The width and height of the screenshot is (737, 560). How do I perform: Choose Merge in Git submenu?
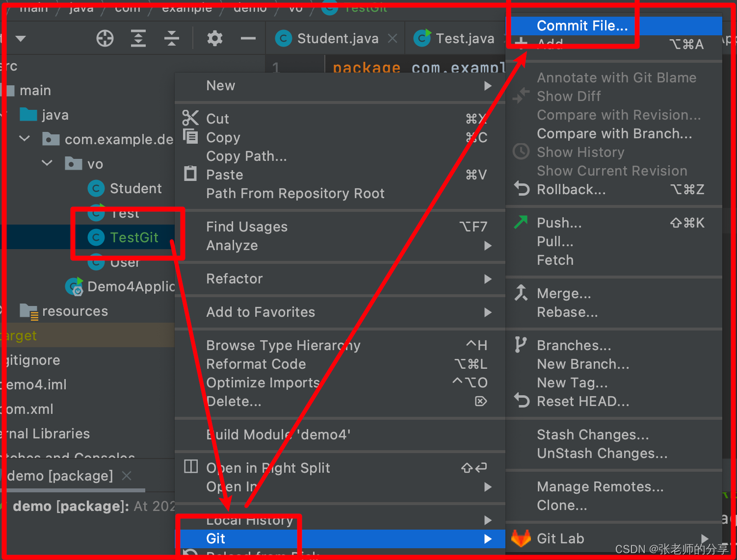tap(614, 293)
